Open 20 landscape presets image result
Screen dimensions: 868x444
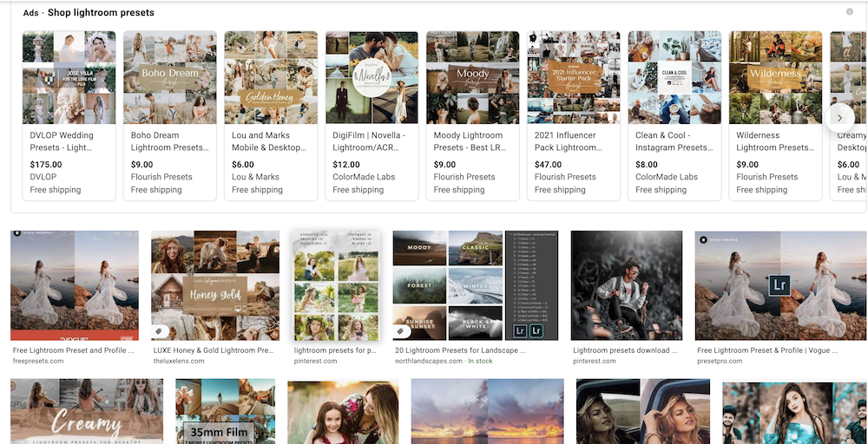476,285
